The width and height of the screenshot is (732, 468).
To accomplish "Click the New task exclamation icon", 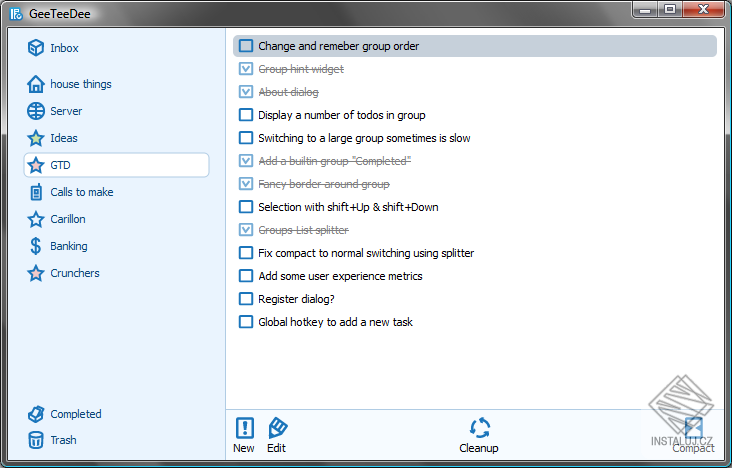I will click(245, 428).
